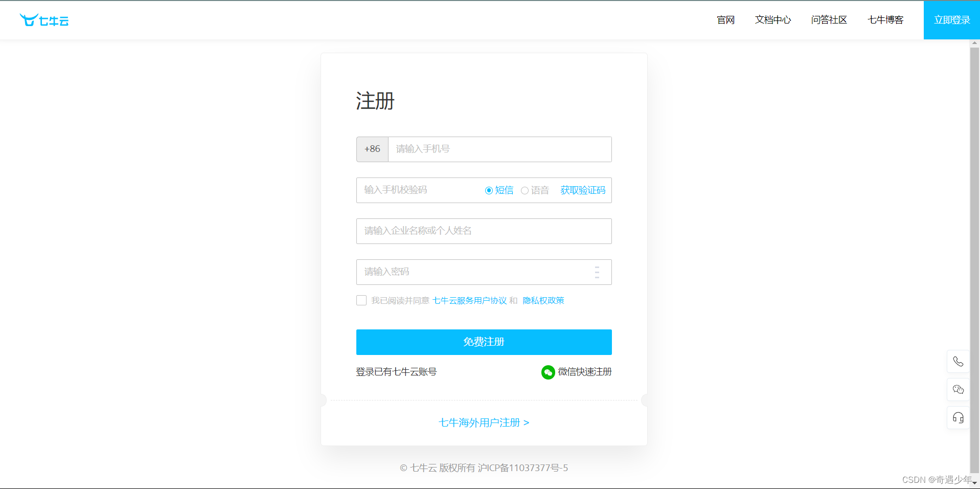
Task: Click the 免费注册 button
Action: pyautogui.click(x=484, y=342)
